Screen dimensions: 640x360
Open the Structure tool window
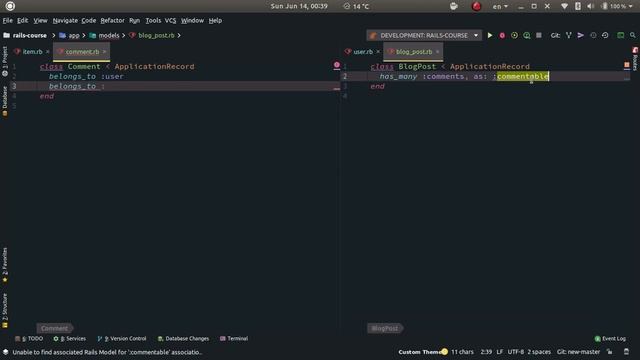tap(5, 311)
